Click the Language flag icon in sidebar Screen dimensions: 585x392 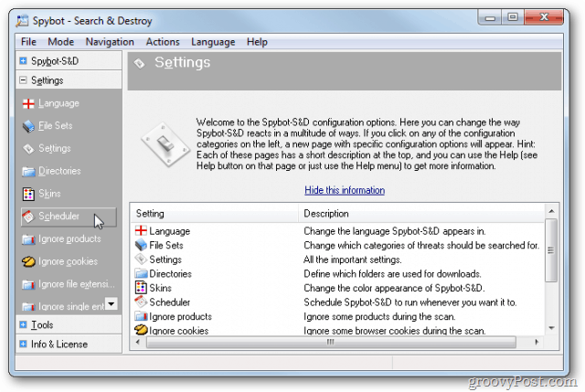[28, 103]
